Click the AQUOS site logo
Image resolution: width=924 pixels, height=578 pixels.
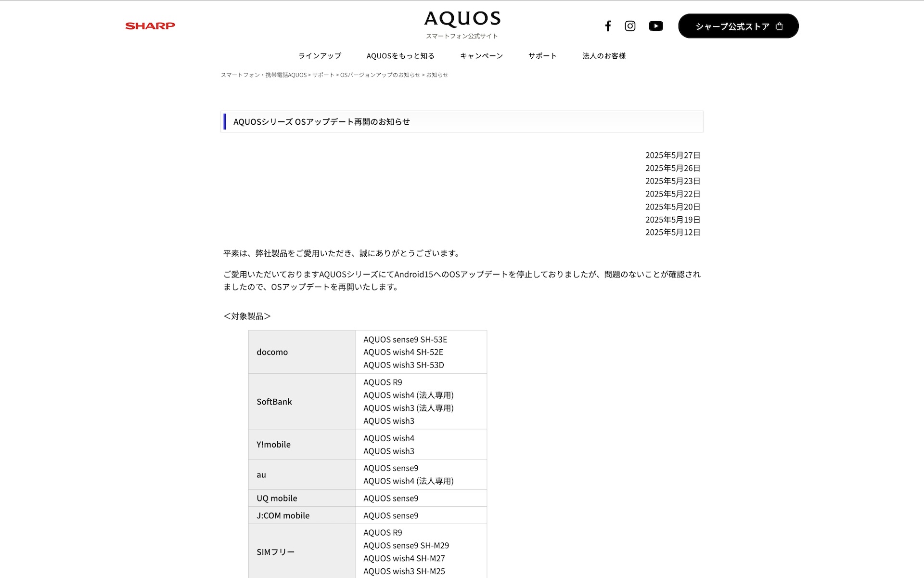click(x=462, y=19)
